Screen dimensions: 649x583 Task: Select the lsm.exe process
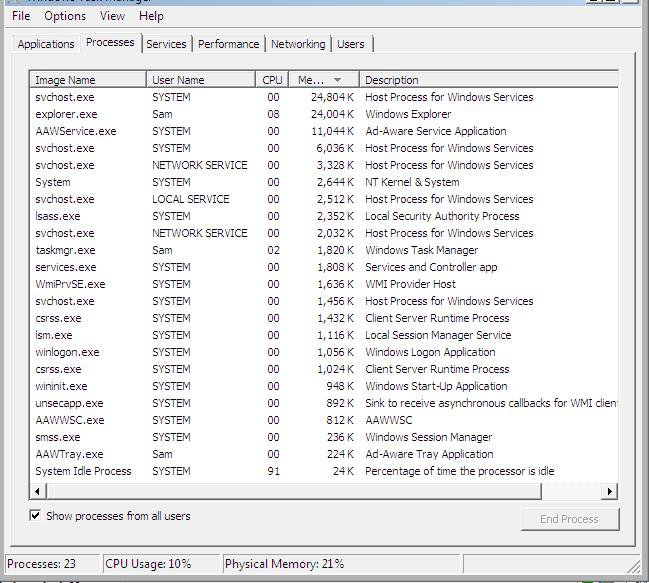pyautogui.click(x=324, y=335)
